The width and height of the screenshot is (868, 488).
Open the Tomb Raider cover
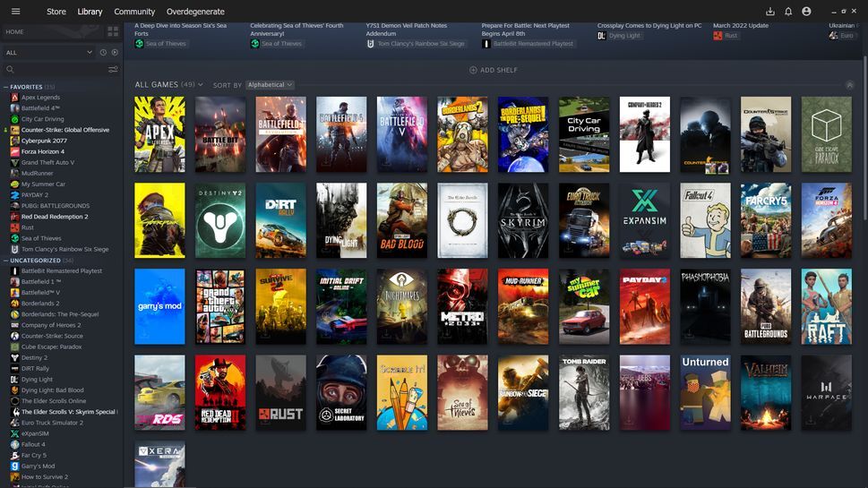tap(584, 392)
